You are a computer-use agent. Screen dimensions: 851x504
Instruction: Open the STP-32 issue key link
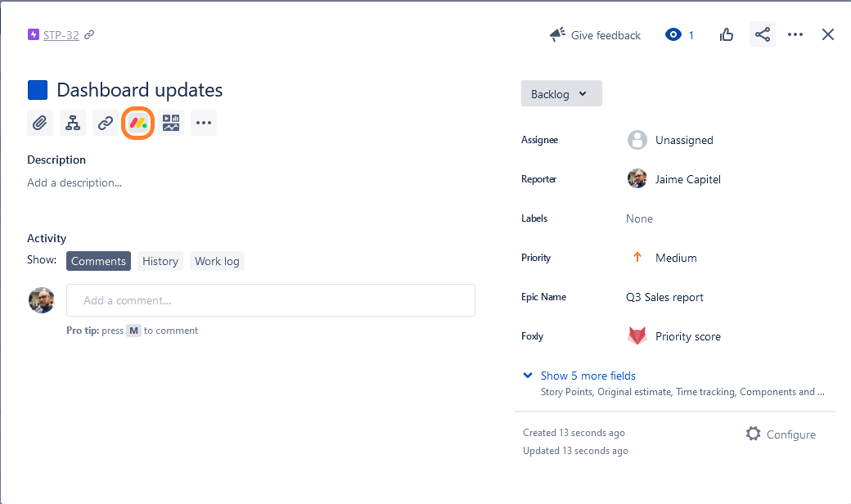pyautogui.click(x=61, y=35)
